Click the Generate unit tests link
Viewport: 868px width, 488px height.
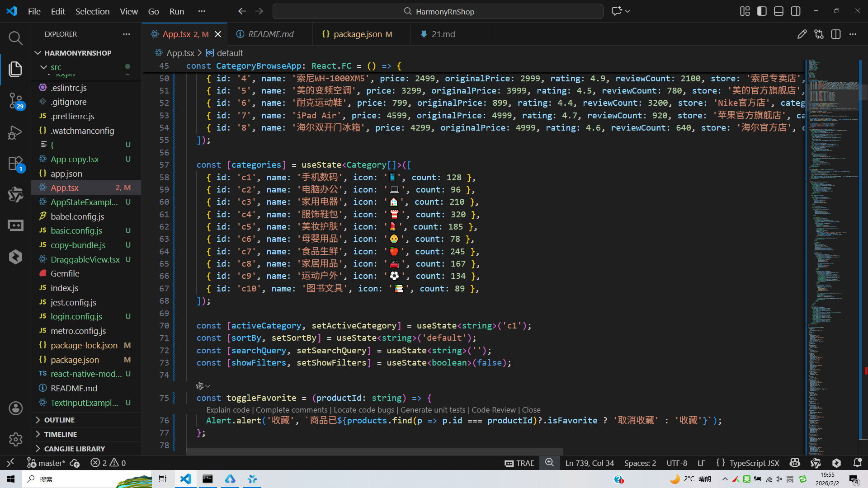click(x=433, y=410)
